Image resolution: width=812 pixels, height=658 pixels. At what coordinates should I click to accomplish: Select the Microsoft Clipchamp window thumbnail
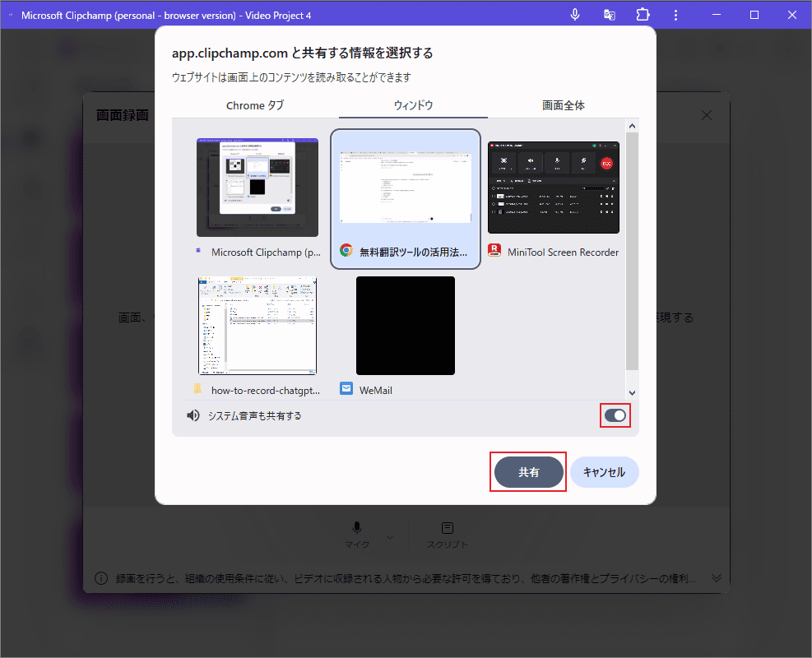258,188
